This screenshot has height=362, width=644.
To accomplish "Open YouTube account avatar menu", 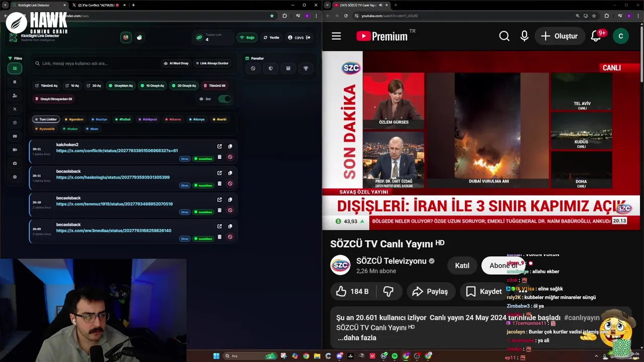I will tap(620, 36).
